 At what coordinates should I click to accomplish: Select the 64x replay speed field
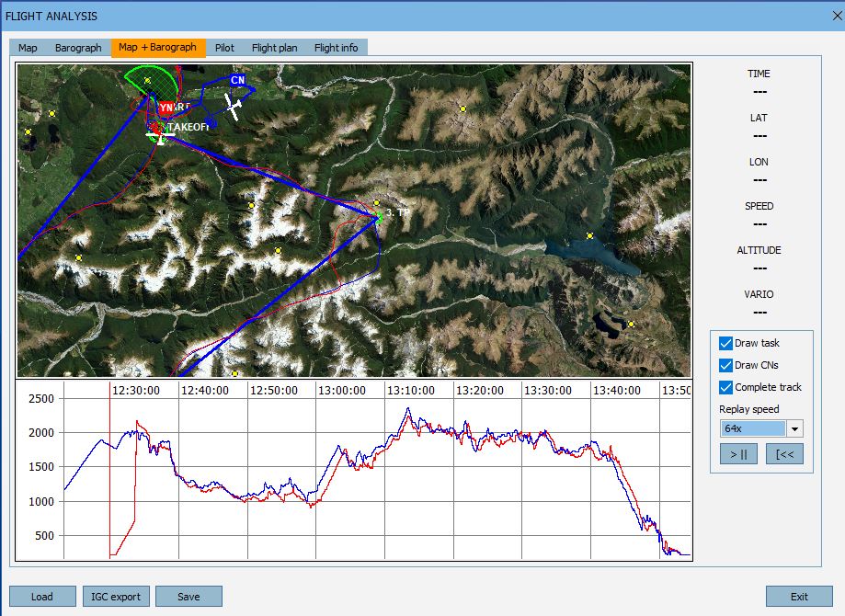[752, 428]
